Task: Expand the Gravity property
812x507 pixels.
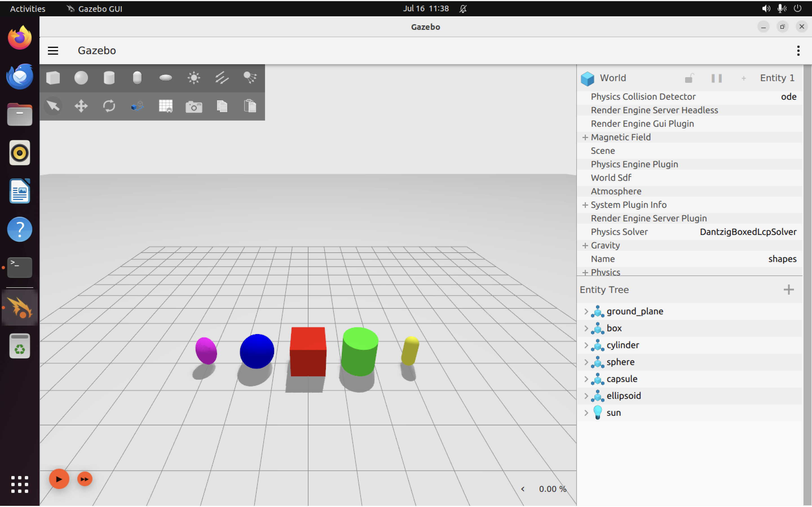Action: [585, 245]
